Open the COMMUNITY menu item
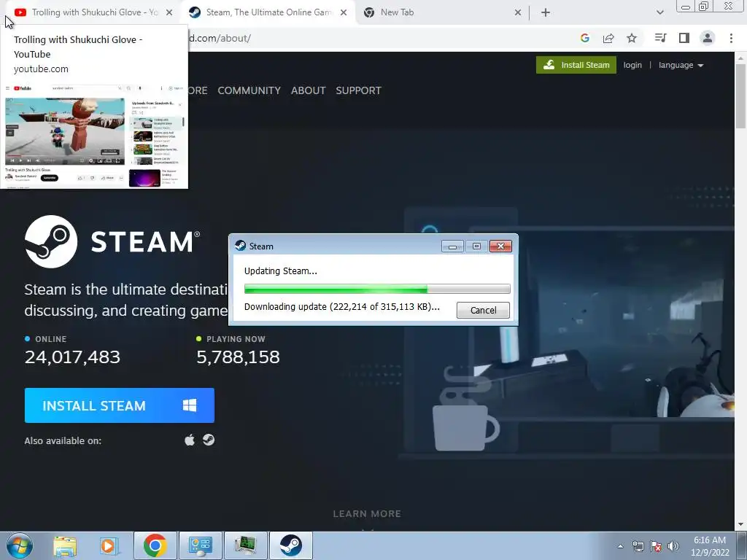The width and height of the screenshot is (747, 560). [249, 90]
